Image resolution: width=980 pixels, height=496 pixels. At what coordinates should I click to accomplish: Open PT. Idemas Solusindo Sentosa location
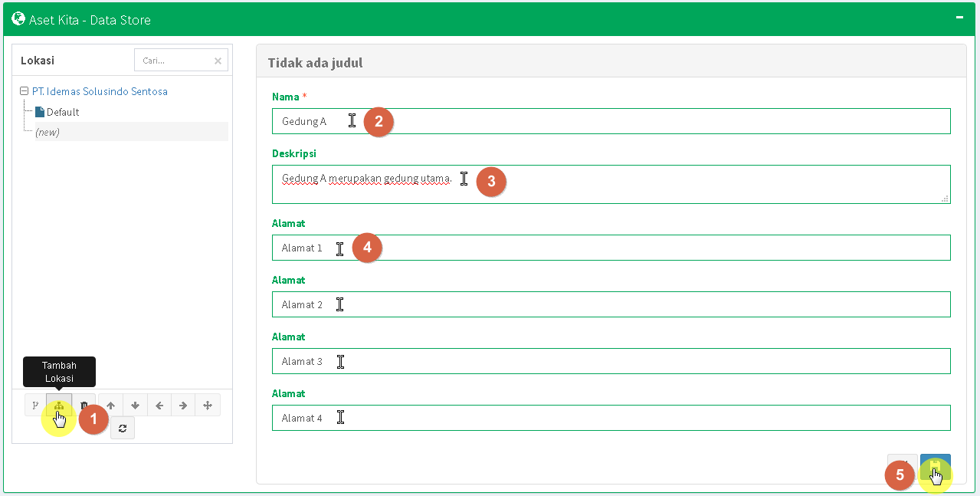[x=100, y=91]
